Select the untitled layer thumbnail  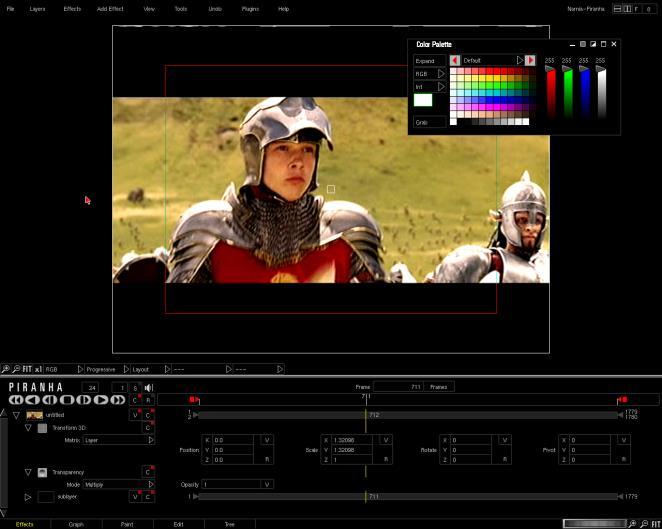click(x=35, y=415)
